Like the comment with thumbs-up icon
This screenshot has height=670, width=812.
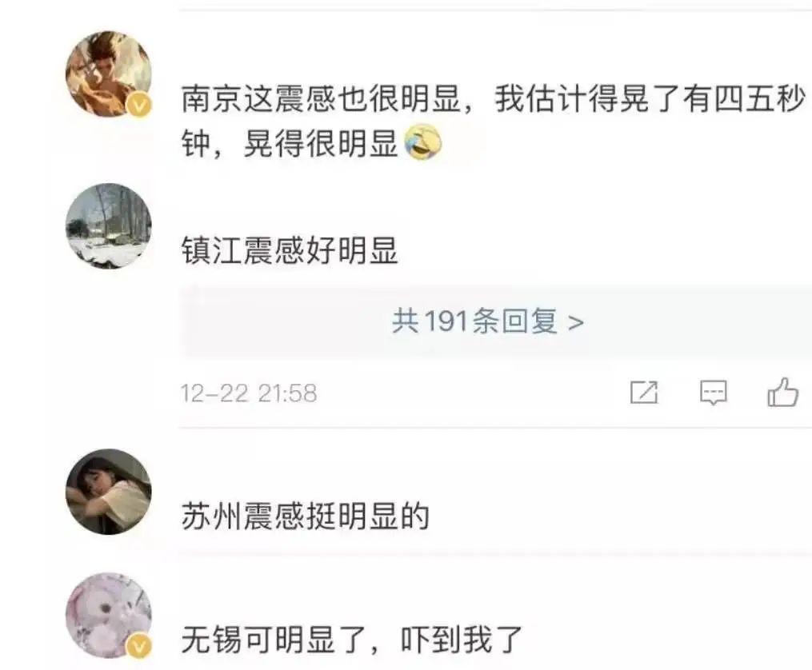point(782,393)
